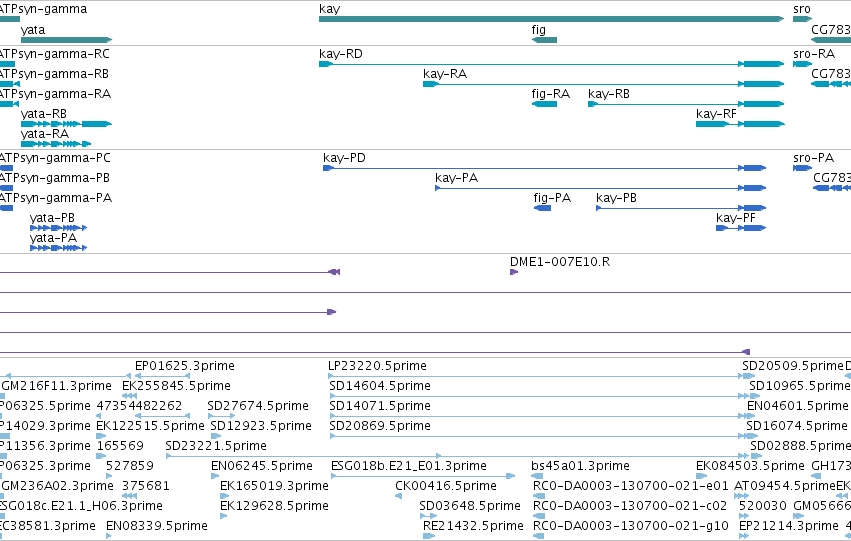The image size is (851, 541).
Task: Click the 527859 feature label
Action: pos(130,466)
